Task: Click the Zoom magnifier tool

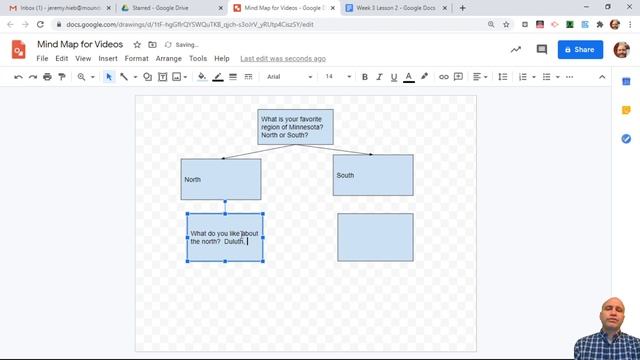Action: 82,77
